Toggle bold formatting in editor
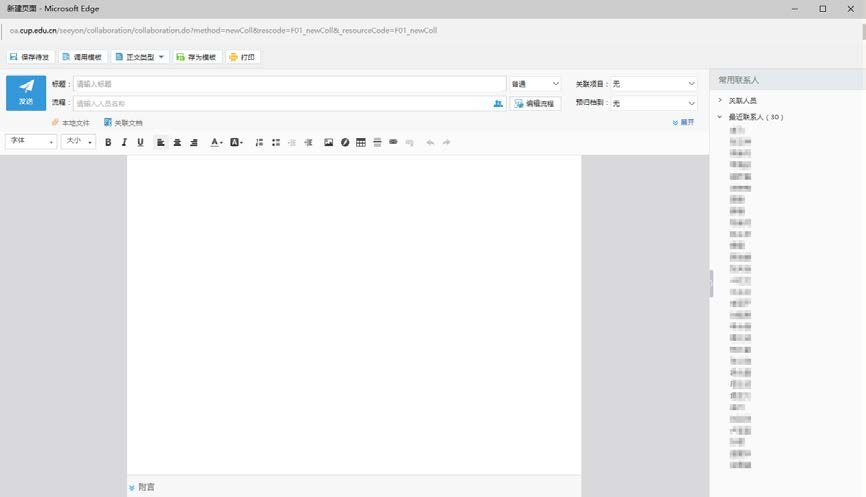 pos(108,142)
